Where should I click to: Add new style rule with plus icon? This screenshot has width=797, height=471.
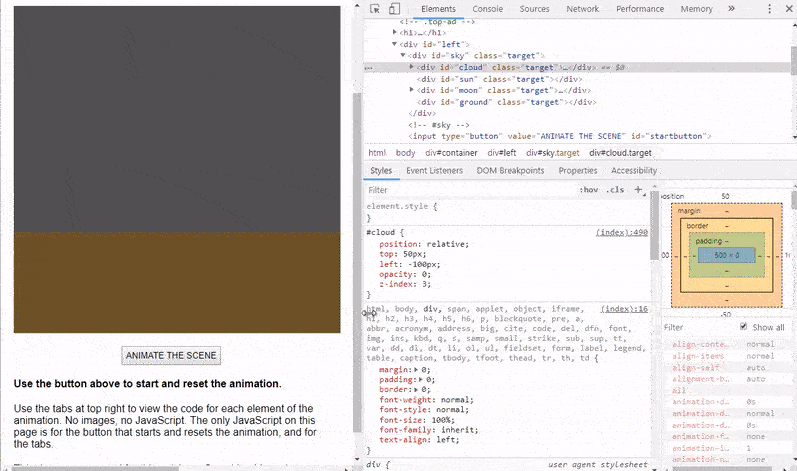639,189
